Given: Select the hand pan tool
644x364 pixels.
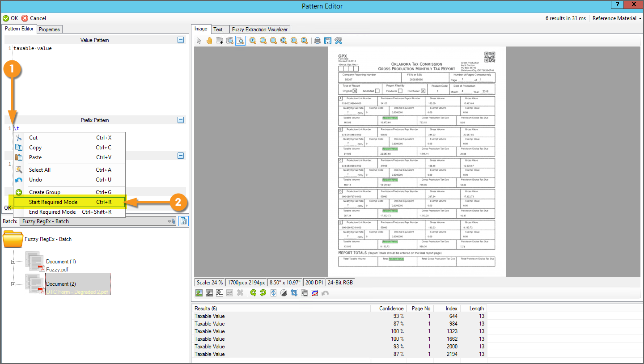Looking at the screenshot, I should pyautogui.click(x=209, y=41).
